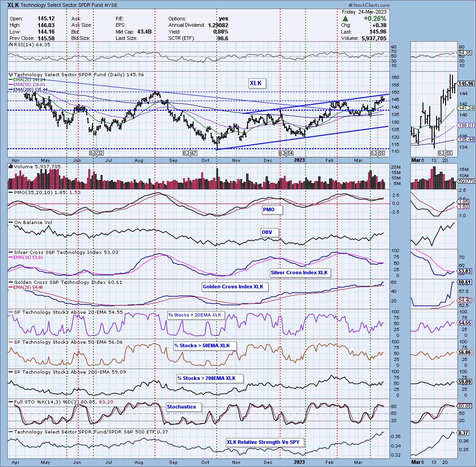Click the 0.3654 ratio label under the price chart
476x467 pixels.
pos(286,153)
